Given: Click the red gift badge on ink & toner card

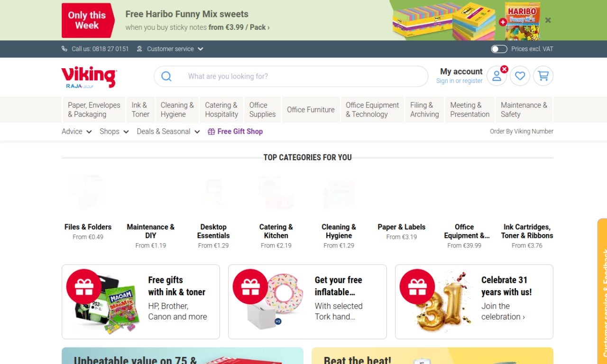Looking at the screenshot, I should tap(84, 286).
